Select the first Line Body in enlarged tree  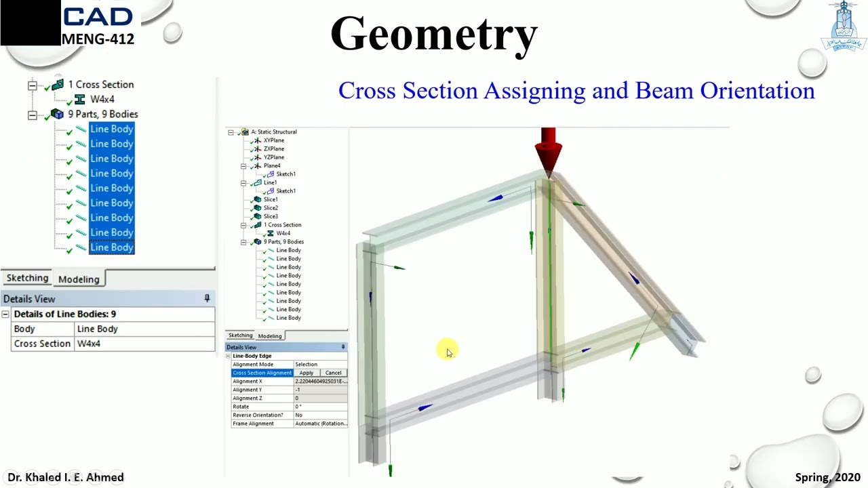(112, 129)
